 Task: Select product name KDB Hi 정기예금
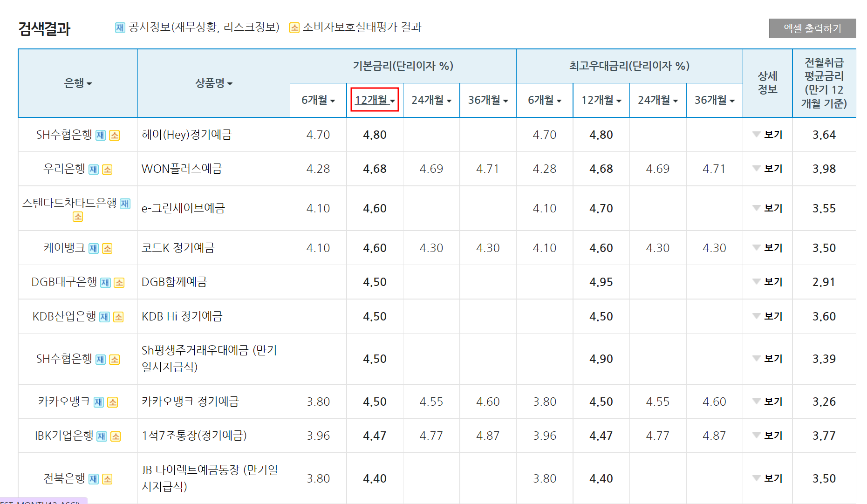pyautogui.click(x=182, y=316)
